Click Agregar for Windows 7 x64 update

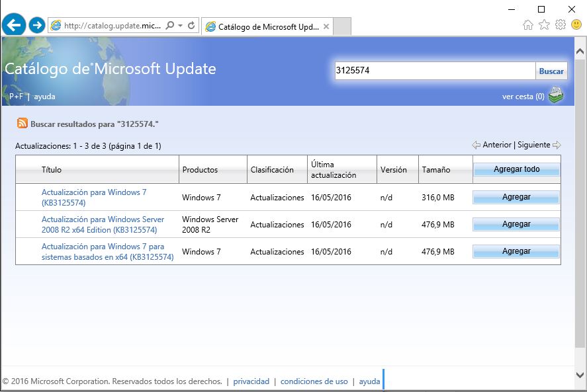pyautogui.click(x=516, y=251)
